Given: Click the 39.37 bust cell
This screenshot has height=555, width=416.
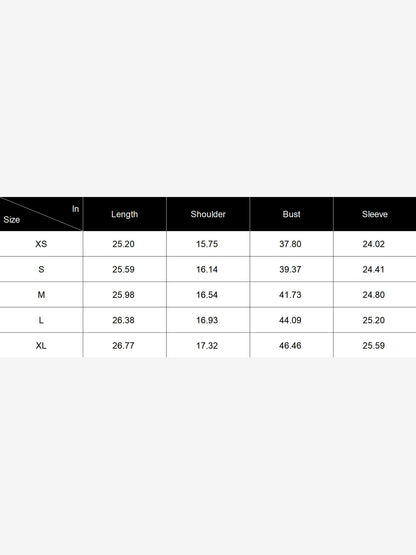Looking at the screenshot, I should click(x=290, y=269).
